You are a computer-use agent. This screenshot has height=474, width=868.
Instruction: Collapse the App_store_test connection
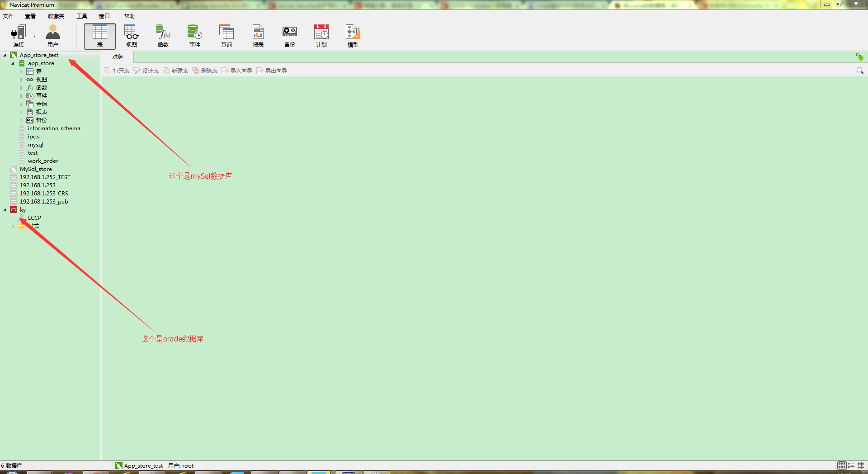[x=5, y=55]
